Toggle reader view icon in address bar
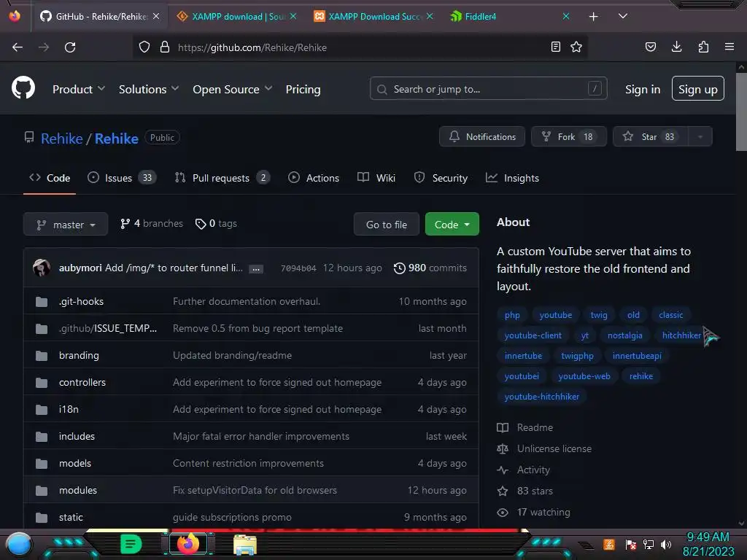Viewport: 747px width, 560px height. coord(555,47)
